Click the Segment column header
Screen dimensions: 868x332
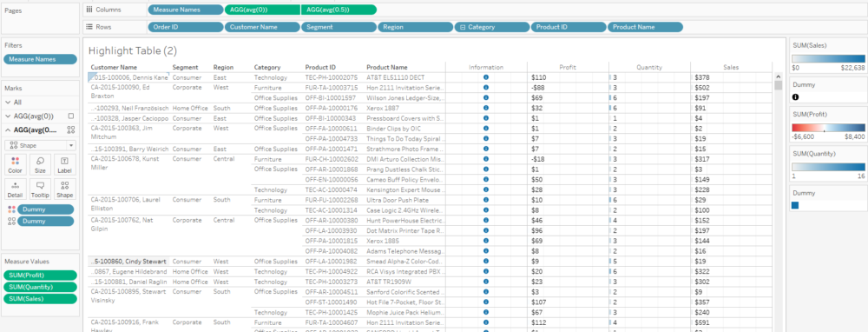[x=185, y=67]
